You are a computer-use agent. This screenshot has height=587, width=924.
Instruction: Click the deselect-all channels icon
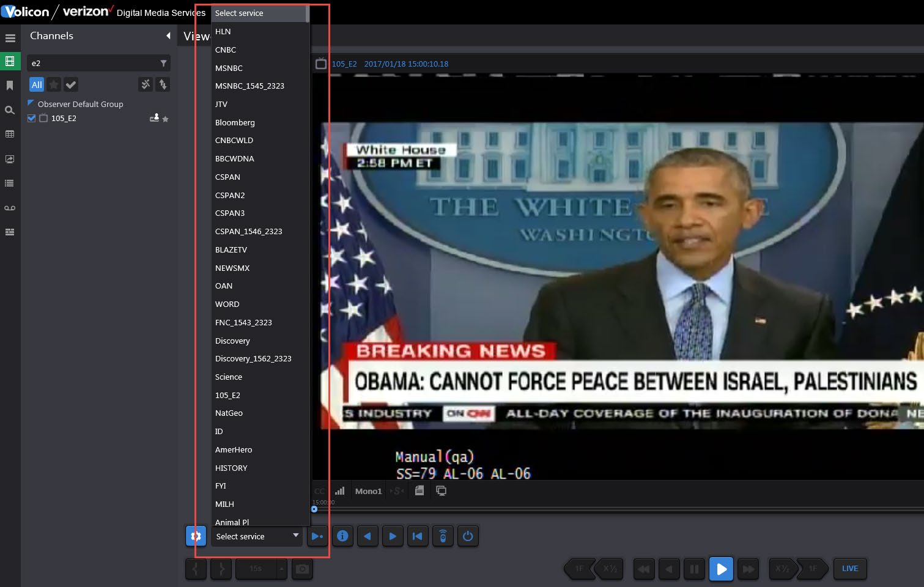[146, 84]
